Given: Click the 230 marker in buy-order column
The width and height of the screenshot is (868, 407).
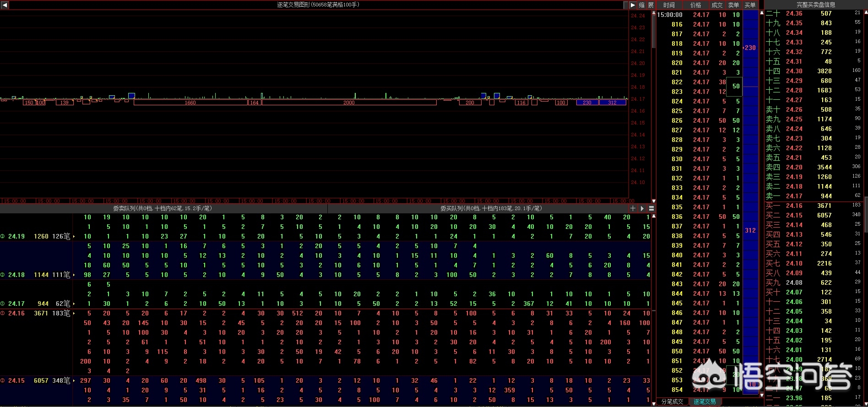Looking at the screenshot, I should (750, 48).
